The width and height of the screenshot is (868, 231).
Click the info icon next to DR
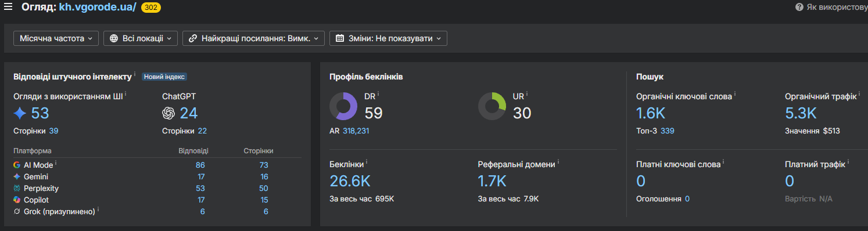379,93
